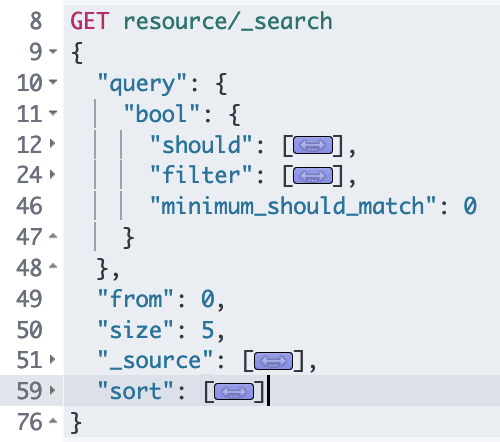Unfold line 12 using gutter arrow
The image size is (500, 442).
pyautogui.click(x=52, y=143)
